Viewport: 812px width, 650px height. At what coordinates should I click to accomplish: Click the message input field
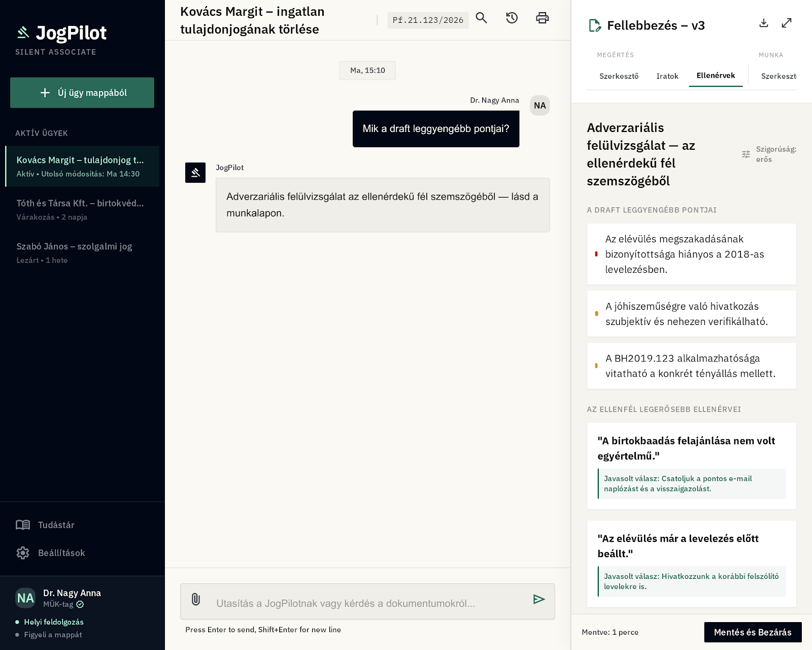tap(367, 601)
